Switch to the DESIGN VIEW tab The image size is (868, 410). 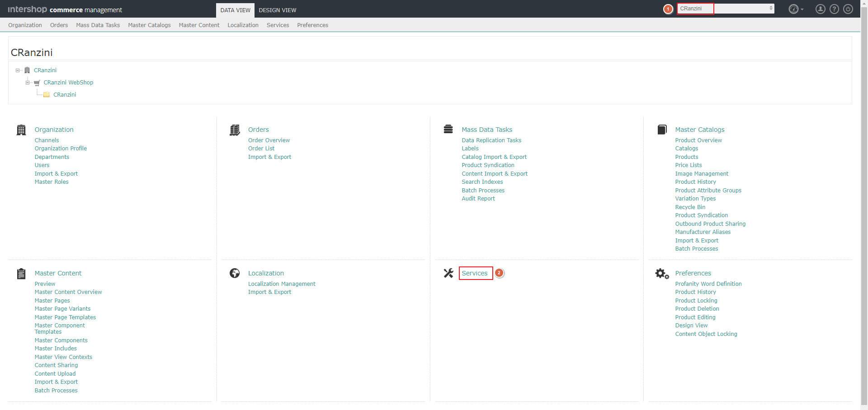(x=278, y=10)
